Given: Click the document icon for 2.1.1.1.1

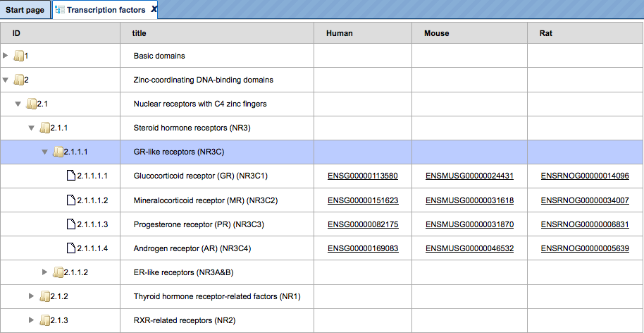Looking at the screenshot, I should (71, 176).
